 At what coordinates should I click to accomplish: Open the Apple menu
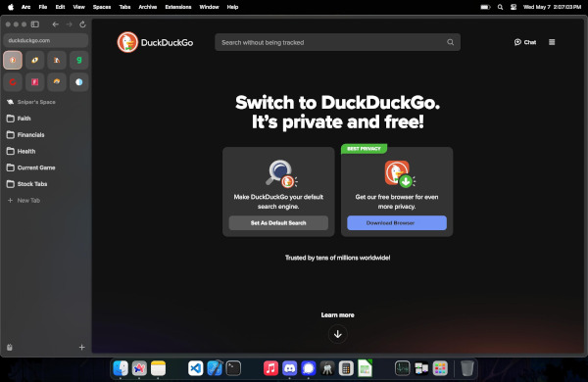11,7
